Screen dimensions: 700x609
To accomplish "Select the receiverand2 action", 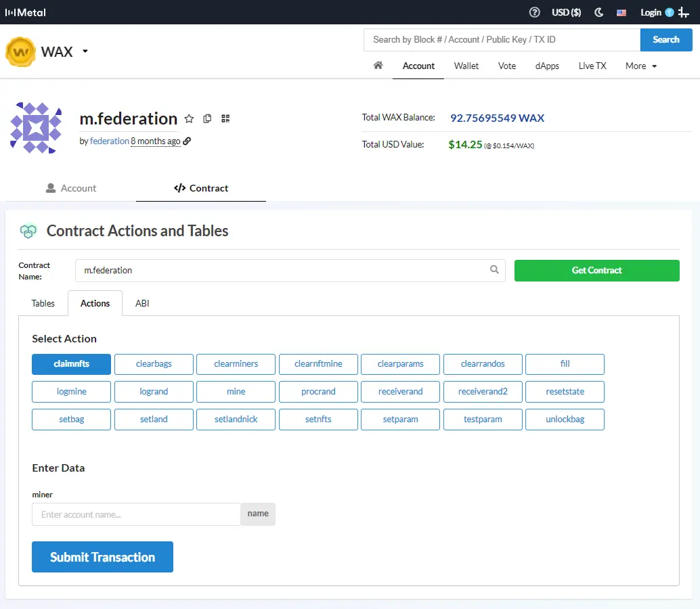I will coord(483,392).
